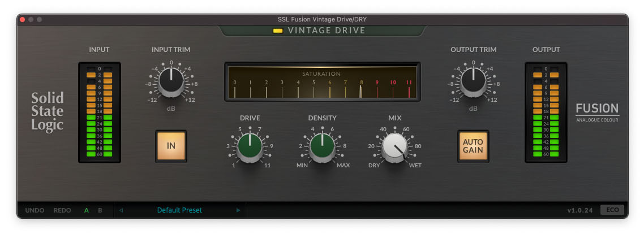
Task: Click the INPUT TRIM label
Action: (171, 50)
